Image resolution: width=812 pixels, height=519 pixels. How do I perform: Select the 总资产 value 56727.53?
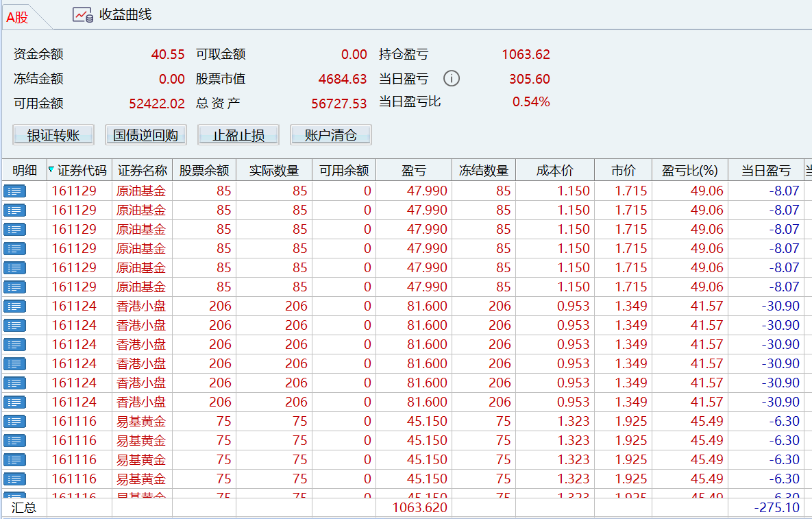tap(339, 104)
